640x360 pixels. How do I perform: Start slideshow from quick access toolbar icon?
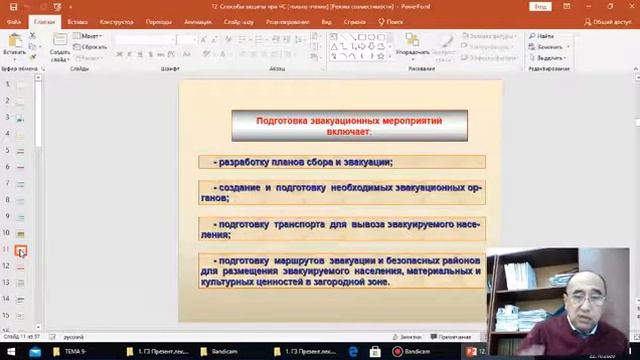(58, 7)
